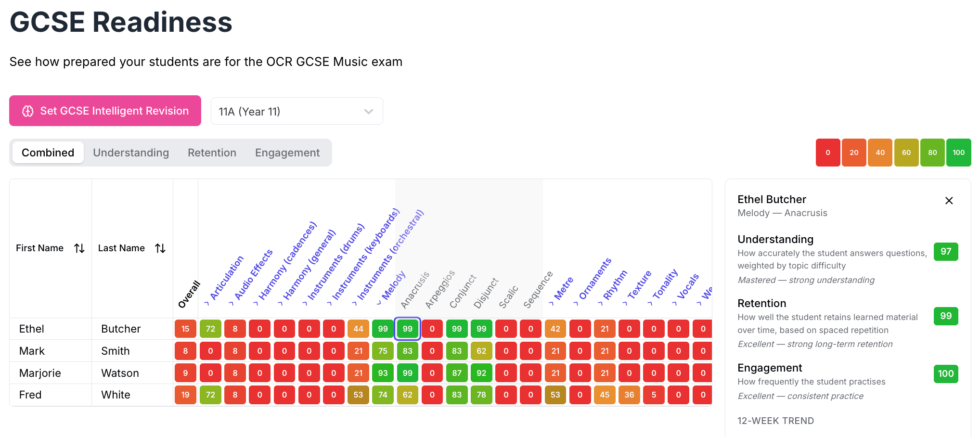
Task: Click Set GCSE Intelligent Revision
Action: pyautogui.click(x=105, y=111)
